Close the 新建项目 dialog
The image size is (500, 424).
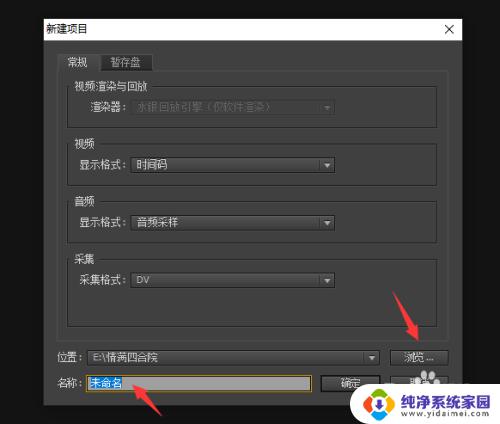pyautogui.click(x=449, y=29)
